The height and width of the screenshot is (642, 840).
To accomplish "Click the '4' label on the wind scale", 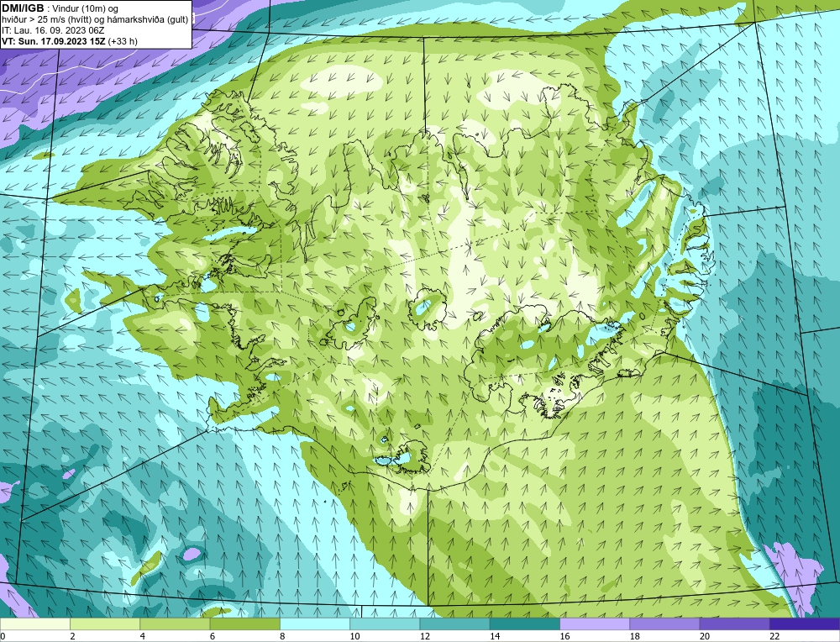I will tap(143, 636).
